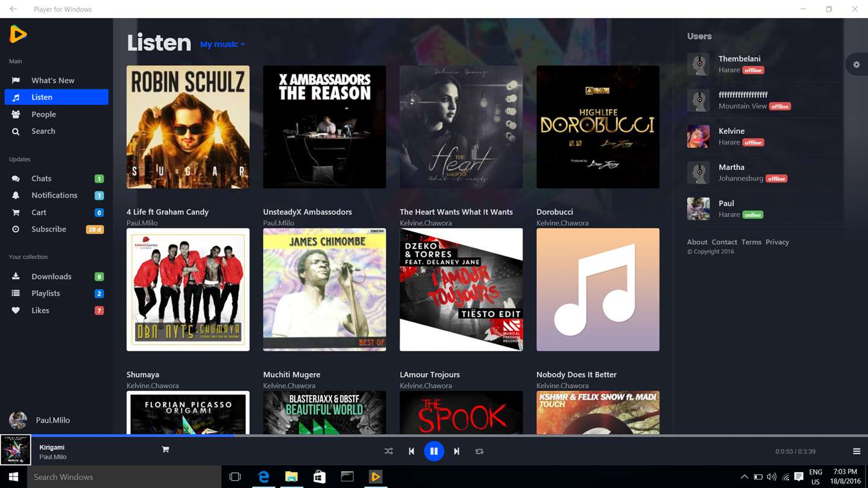Open Likes collection

(x=56, y=310)
